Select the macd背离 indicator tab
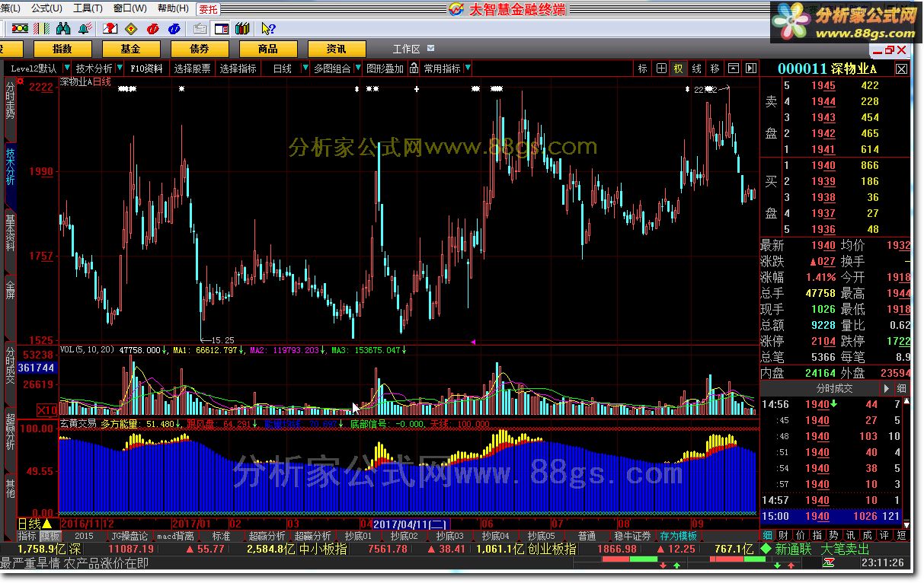The height and width of the screenshot is (583, 924). (x=176, y=536)
